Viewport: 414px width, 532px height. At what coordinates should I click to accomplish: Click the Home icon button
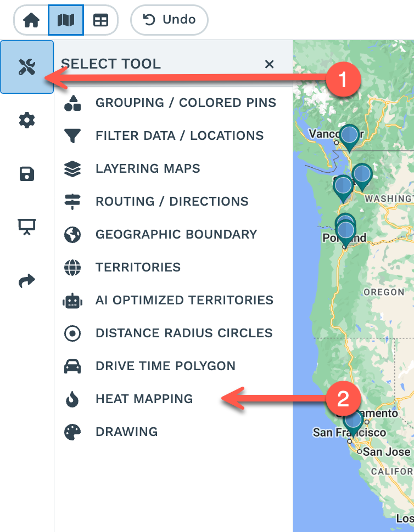coord(31,20)
